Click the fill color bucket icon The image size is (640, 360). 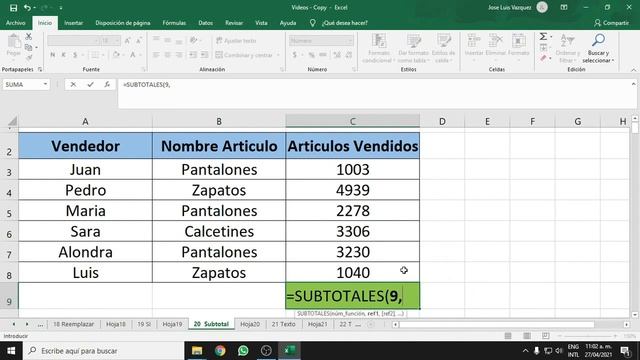[116, 55]
